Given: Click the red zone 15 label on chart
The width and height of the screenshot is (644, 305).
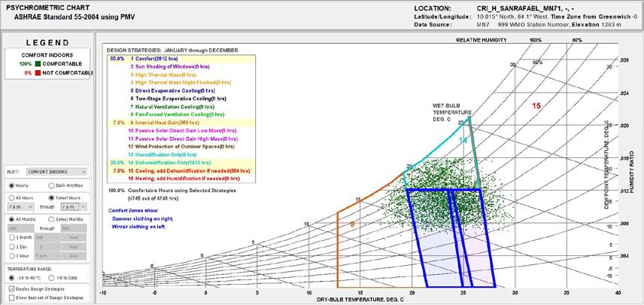Looking at the screenshot, I should [x=536, y=105].
